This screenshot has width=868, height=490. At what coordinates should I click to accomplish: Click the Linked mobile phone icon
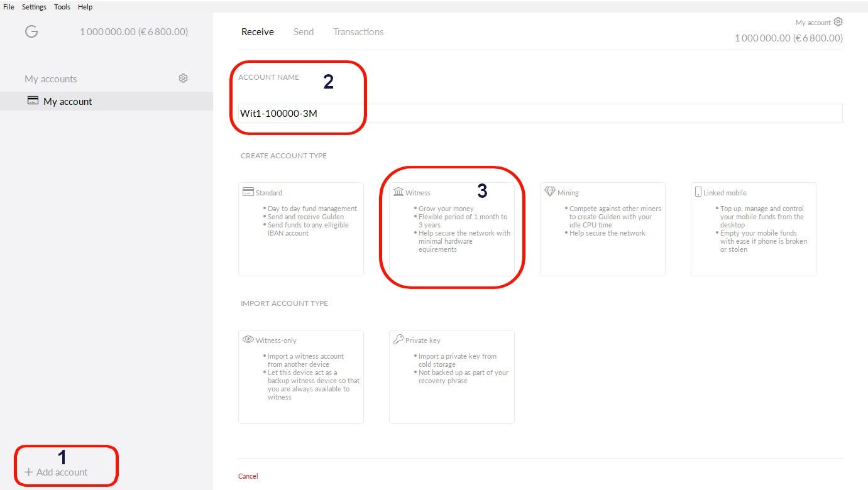(698, 192)
